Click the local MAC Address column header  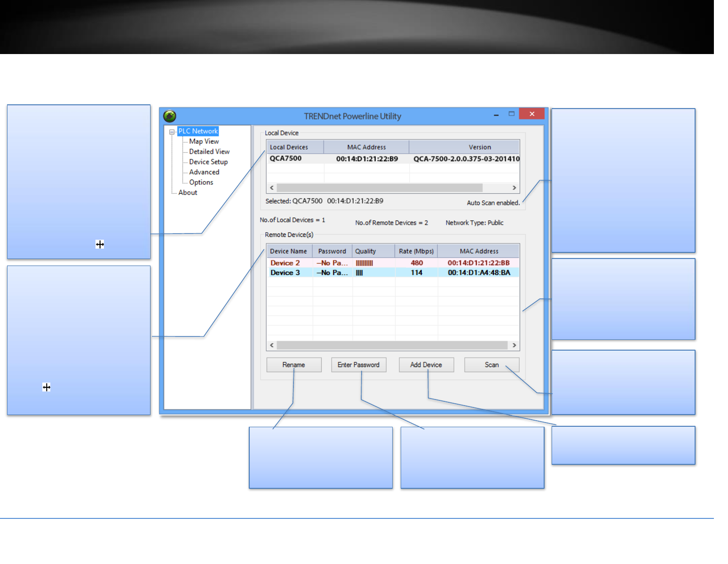[x=366, y=147]
